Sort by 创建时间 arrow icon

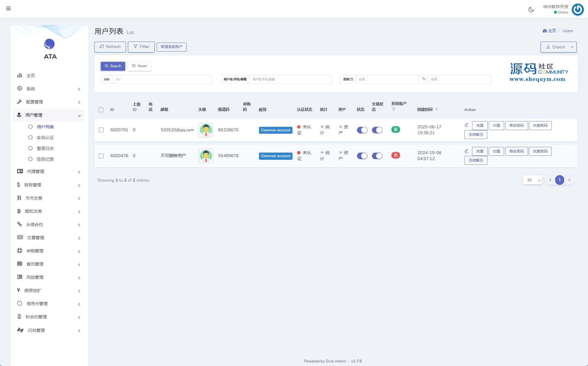point(436,109)
